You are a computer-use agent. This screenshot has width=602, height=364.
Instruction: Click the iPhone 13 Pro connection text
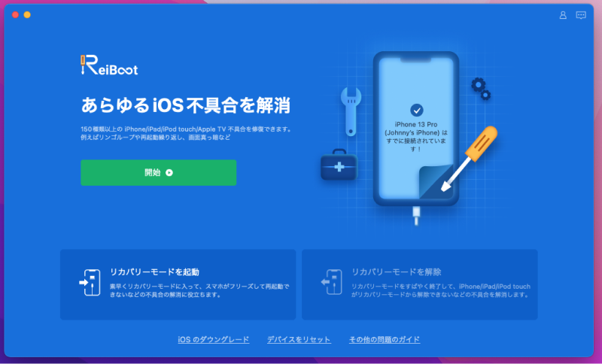point(416,137)
